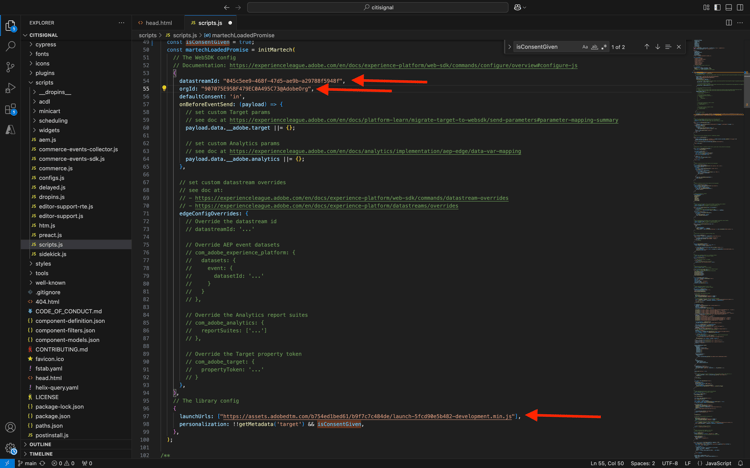
Task: Open the Accounts icon in activity bar
Action: pos(11,428)
